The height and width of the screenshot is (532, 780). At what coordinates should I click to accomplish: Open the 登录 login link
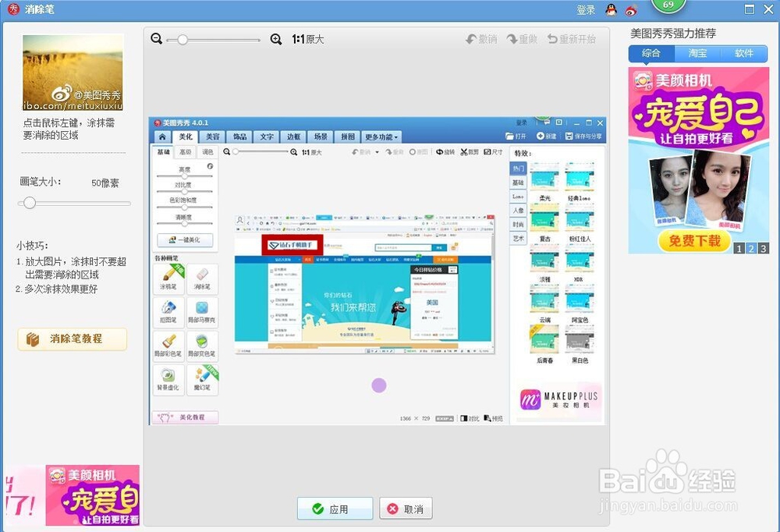point(586,9)
